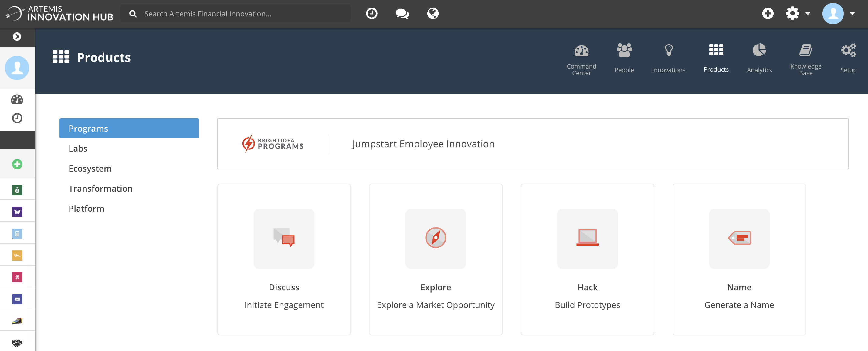The width and height of the screenshot is (868, 351).
Task: Open the Hack card title
Action: (587, 287)
